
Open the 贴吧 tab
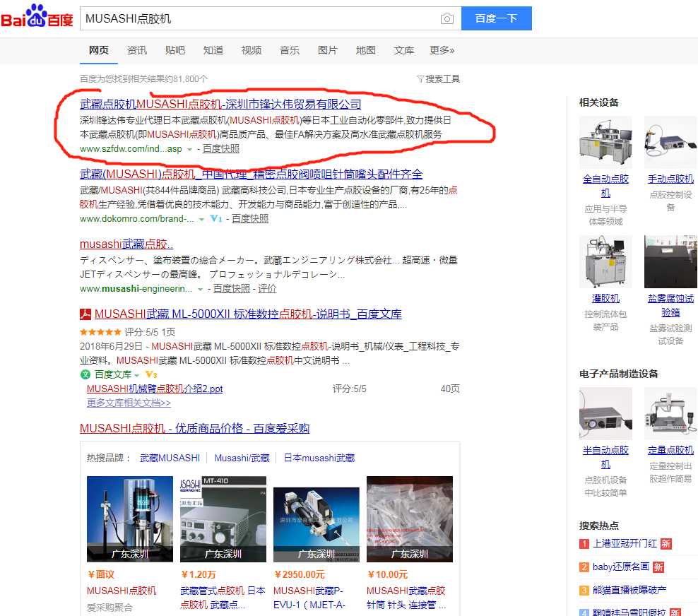coord(175,50)
